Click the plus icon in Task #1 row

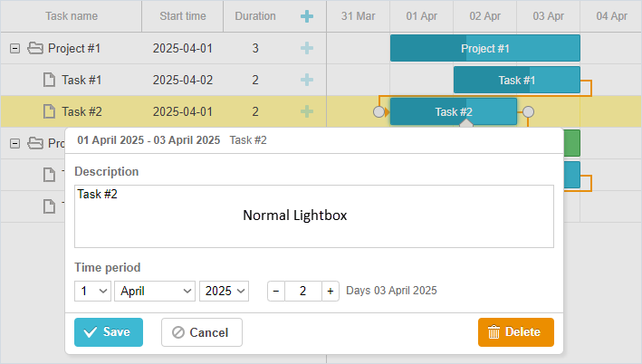[307, 80]
